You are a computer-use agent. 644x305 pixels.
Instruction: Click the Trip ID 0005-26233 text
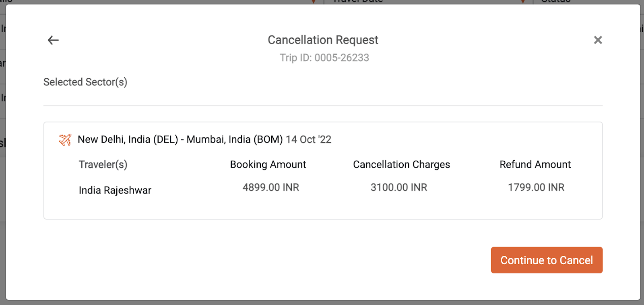324,58
